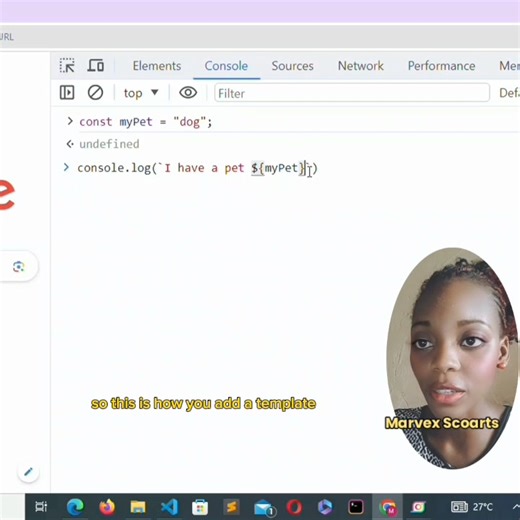Open the 27°C weather widget
Viewport: 520px width, 520px height.
tap(472, 507)
